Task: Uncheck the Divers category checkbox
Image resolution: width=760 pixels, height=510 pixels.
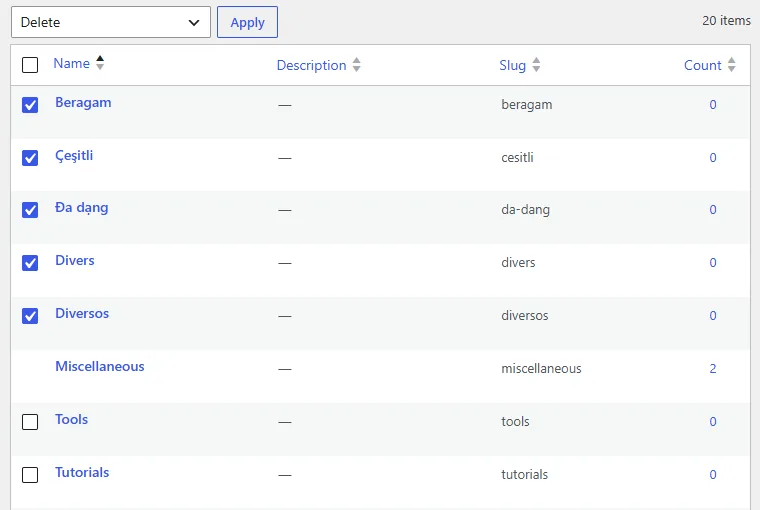Action: 30,263
